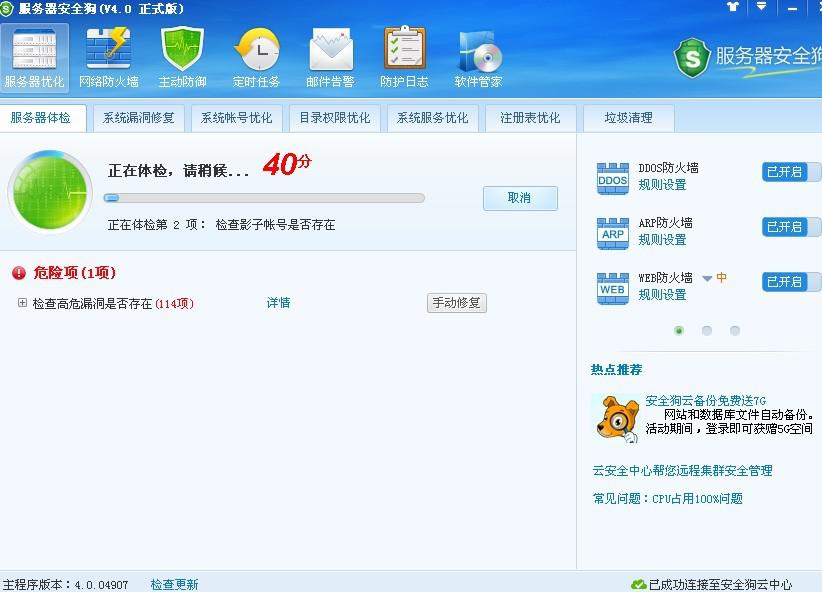Viewport: 822px width, 592px height.
Task: Click the (114项) count text
Action: pyautogui.click(x=175, y=304)
